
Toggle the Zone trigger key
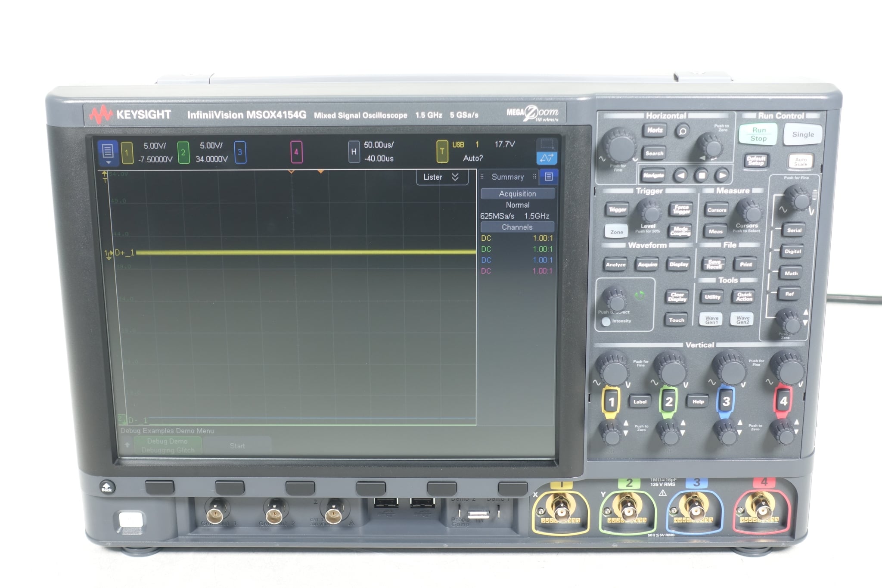[x=616, y=232]
